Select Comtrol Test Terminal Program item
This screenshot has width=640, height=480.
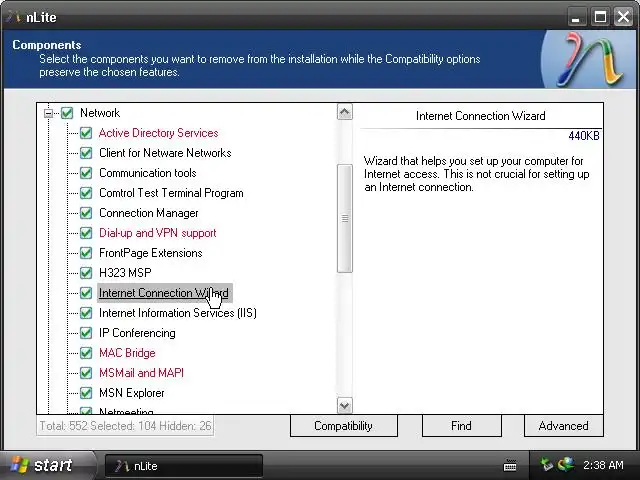coord(171,193)
